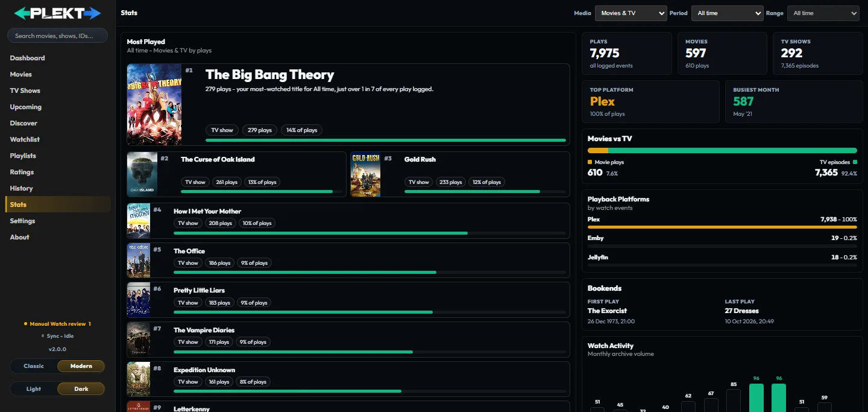The height and width of the screenshot is (412, 868).
Task: Click last play title 27 Dresses
Action: pos(743,311)
